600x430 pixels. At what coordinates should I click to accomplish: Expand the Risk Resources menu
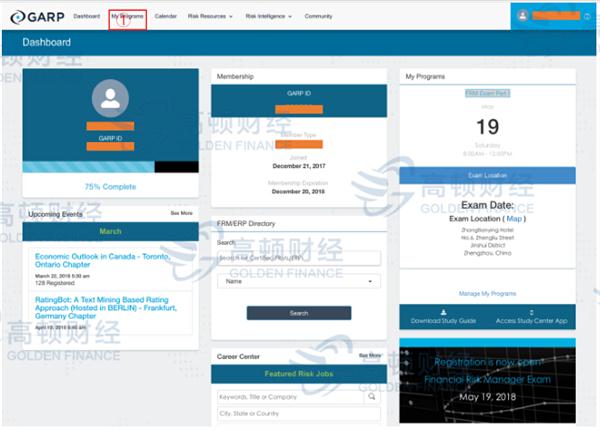point(210,16)
